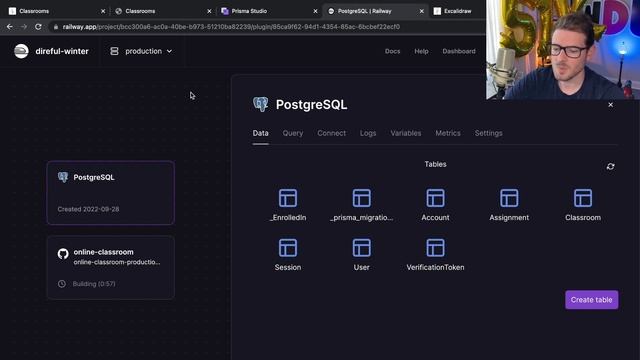Open the User table icon
Image resolution: width=640 pixels, height=360 pixels.
[362, 248]
